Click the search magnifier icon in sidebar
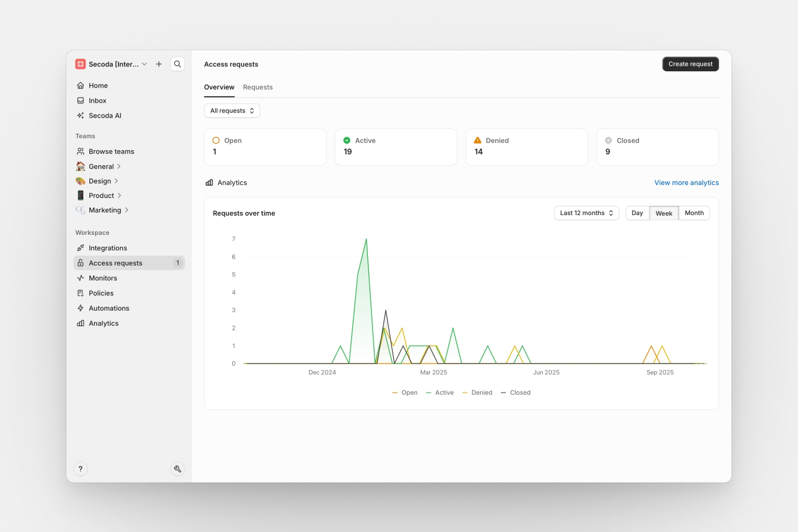 pos(178,64)
